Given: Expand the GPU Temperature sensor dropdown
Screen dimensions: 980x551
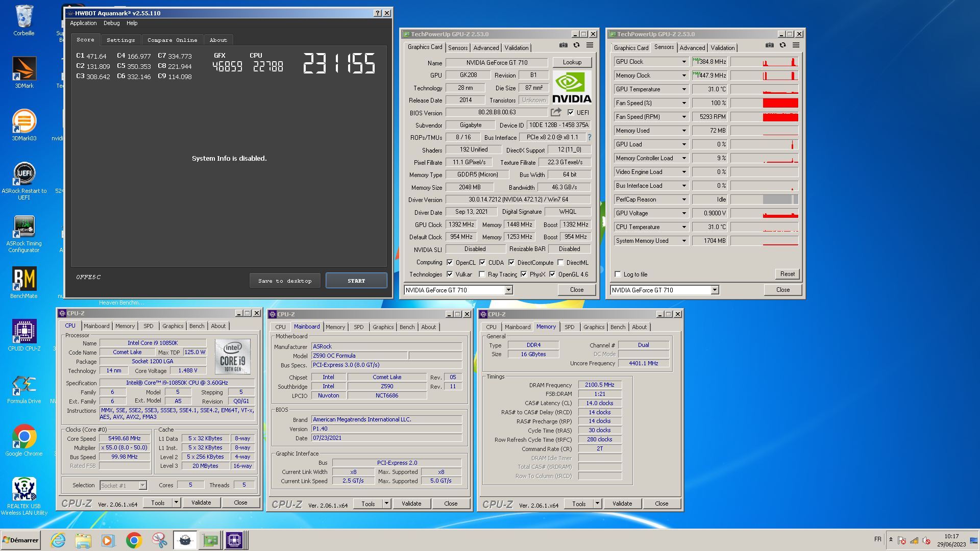Looking at the screenshot, I should tap(684, 89).
